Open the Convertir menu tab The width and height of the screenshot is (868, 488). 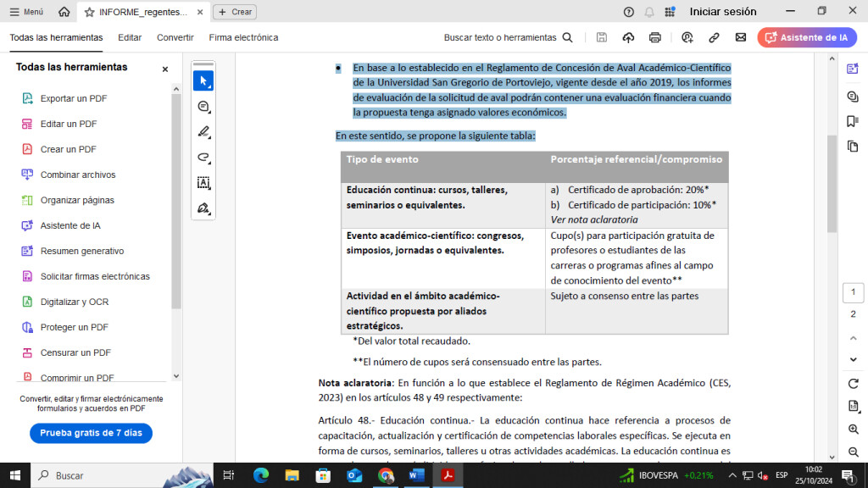pos(175,37)
